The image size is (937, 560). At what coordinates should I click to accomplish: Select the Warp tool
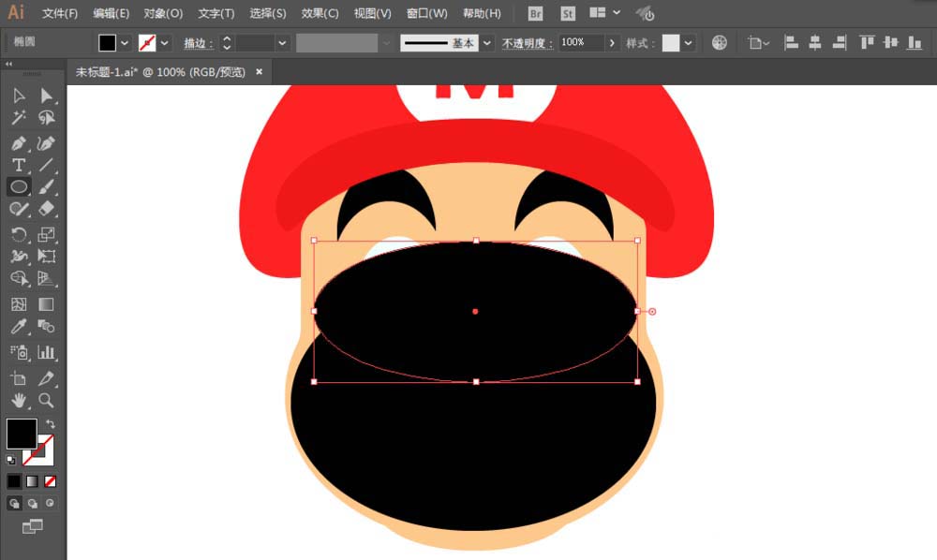point(19,256)
